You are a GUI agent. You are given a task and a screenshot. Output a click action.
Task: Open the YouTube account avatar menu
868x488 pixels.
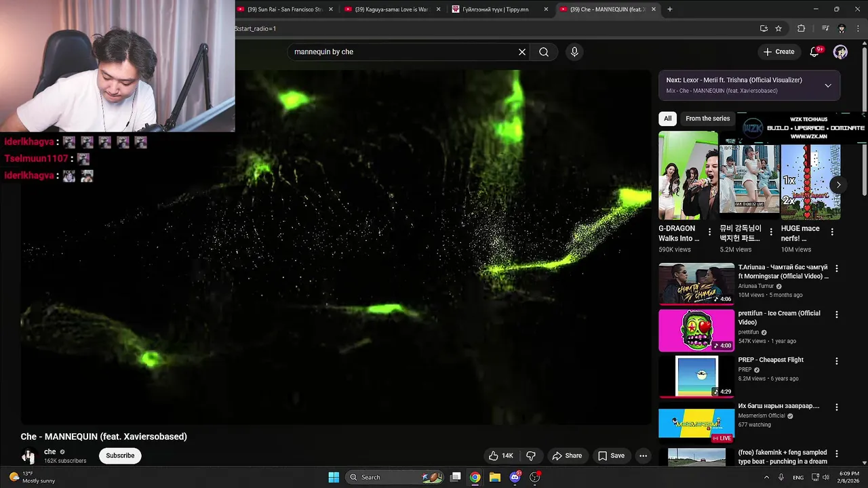(840, 52)
